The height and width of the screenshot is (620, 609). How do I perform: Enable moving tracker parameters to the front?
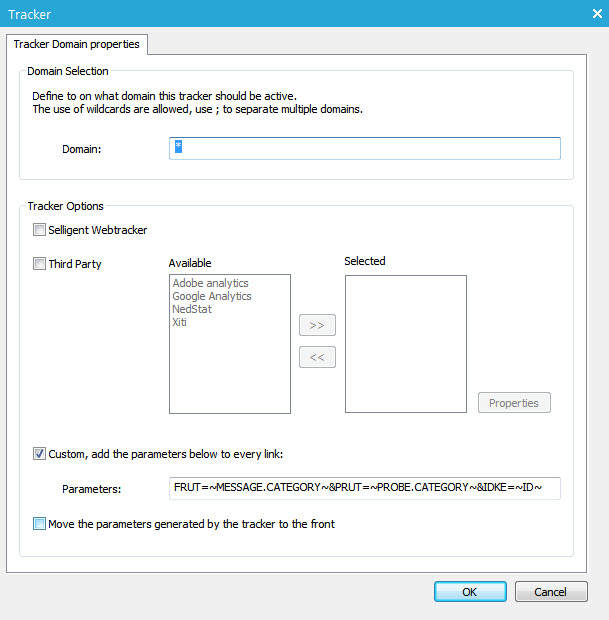click(x=40, y=523)
